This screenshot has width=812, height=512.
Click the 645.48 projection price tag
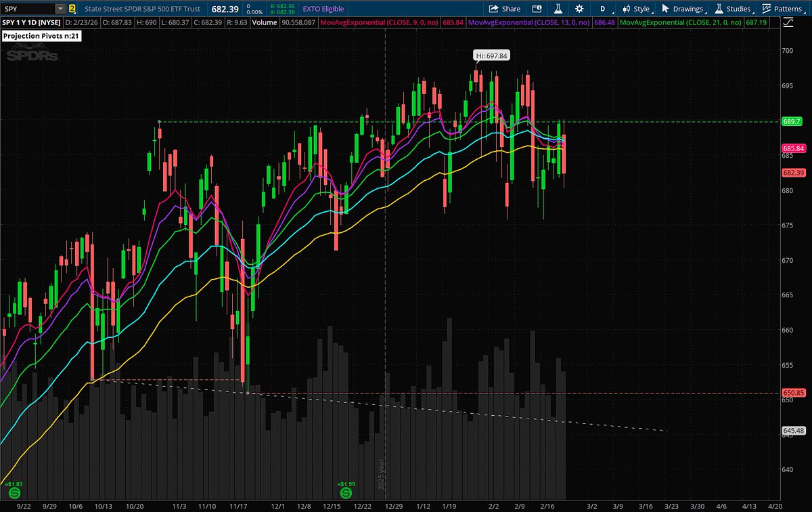[792, 430]
